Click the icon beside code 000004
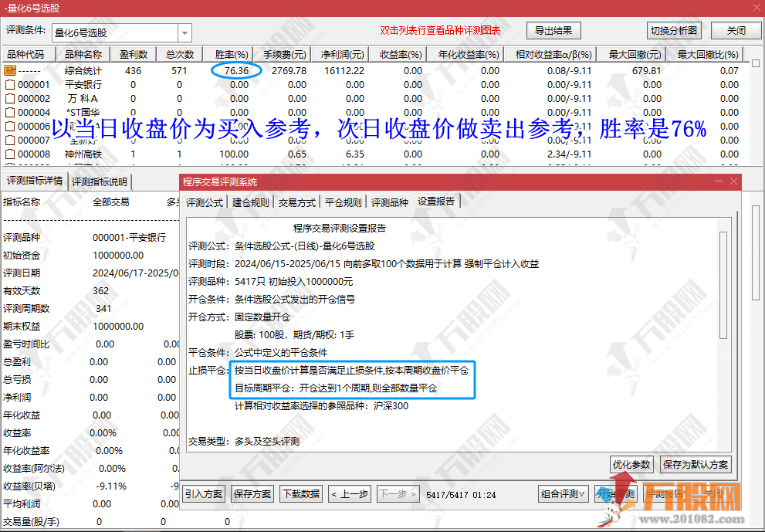 10,112
